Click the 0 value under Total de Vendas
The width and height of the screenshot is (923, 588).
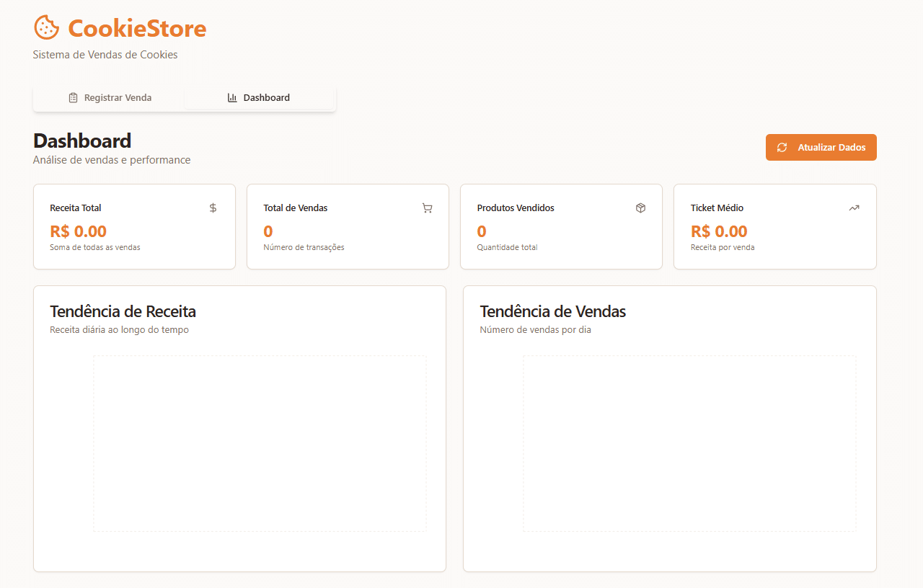[x=268, y=231]
